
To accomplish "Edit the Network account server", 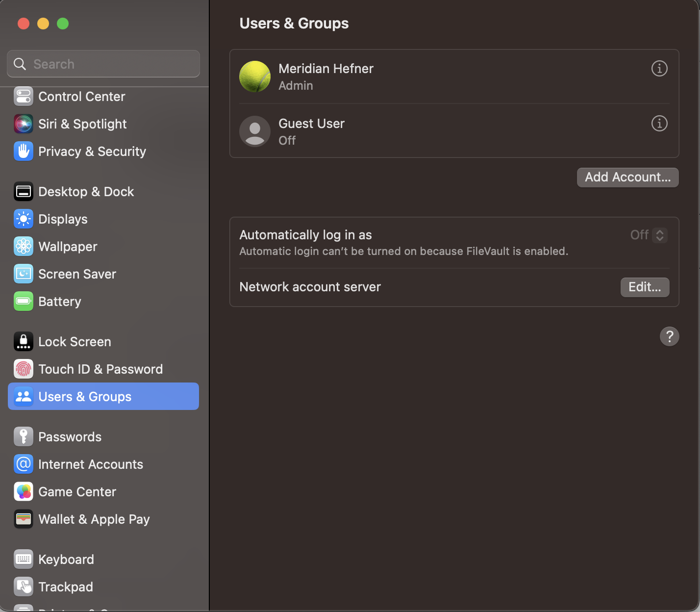I will [x=645, y=287].
